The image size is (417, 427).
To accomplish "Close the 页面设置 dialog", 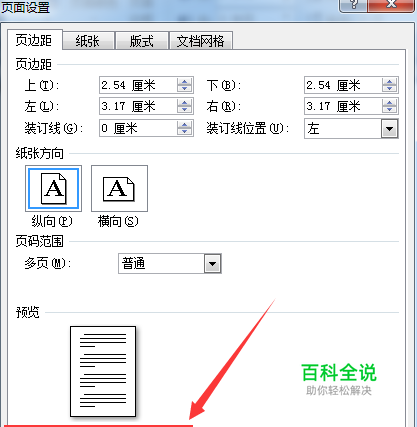I will (391, 5).
